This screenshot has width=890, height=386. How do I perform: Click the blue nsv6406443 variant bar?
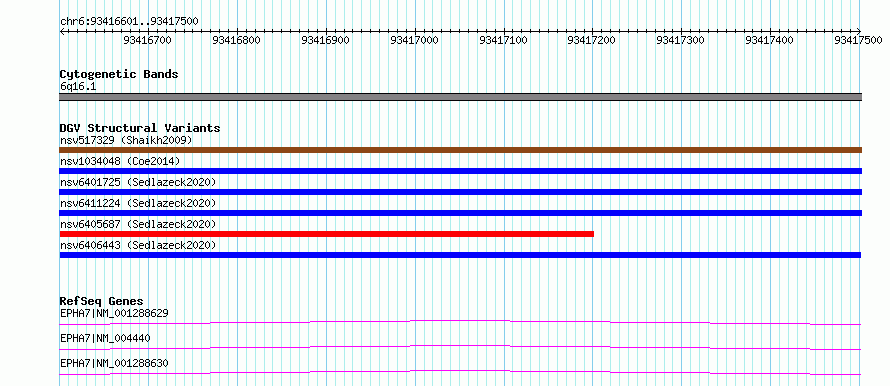460,255
